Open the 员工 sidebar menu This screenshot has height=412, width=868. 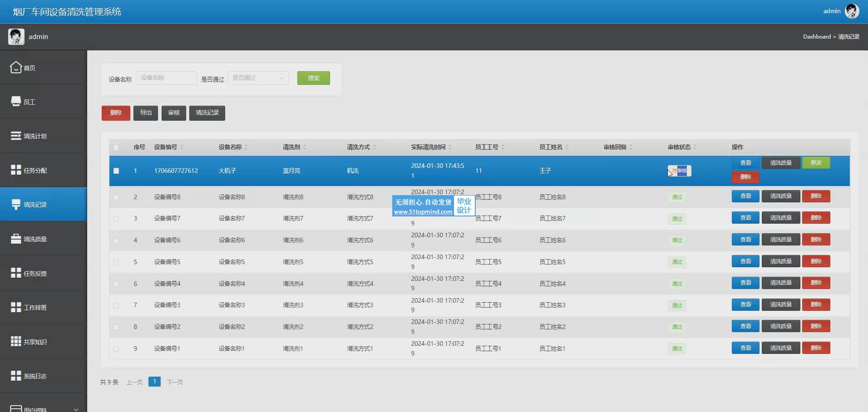pos(43,102)
